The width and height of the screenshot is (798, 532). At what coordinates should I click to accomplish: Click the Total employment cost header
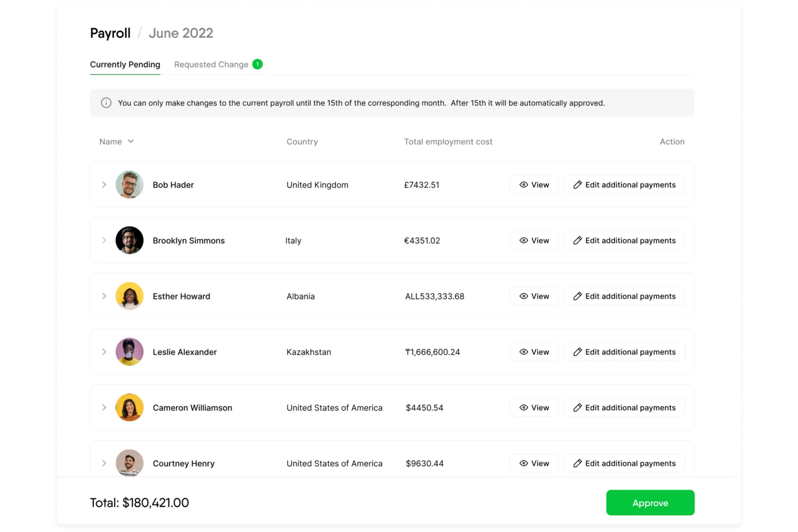[x=448, y=142]
